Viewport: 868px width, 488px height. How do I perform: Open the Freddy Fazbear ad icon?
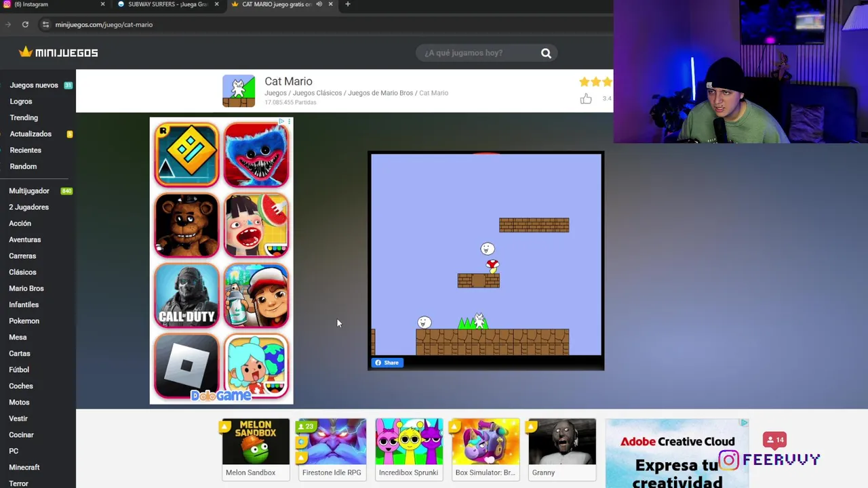tap(186, 225)
